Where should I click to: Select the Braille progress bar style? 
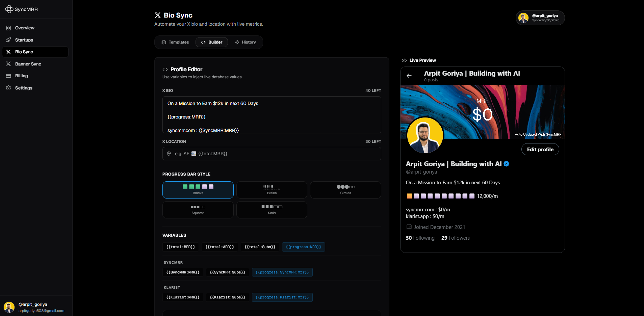pos(272,190)
